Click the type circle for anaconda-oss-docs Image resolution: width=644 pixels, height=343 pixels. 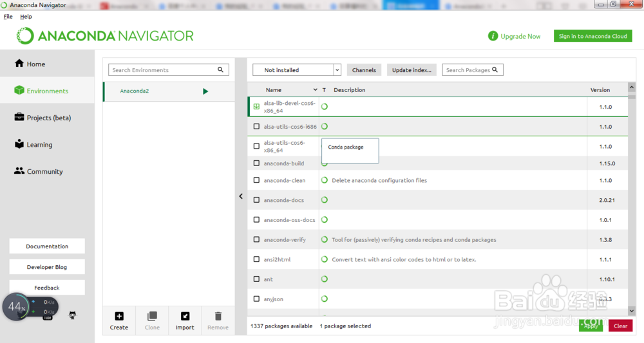click(325, 219)
